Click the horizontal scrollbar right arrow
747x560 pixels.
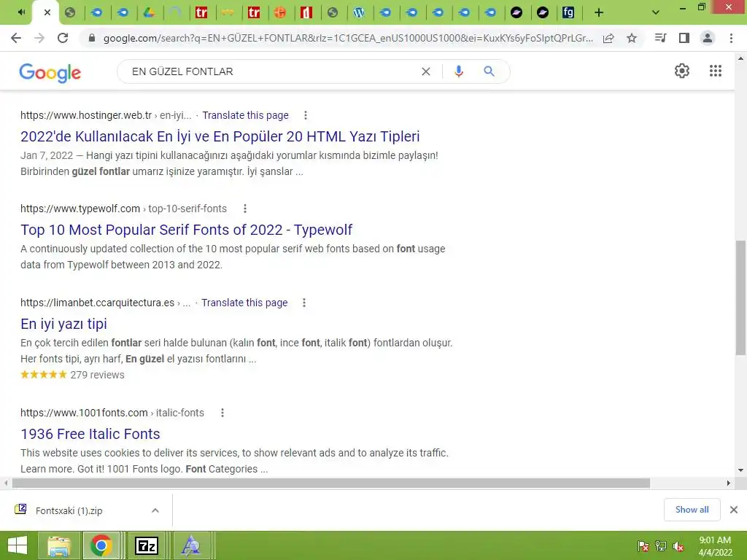pos(729,483)
